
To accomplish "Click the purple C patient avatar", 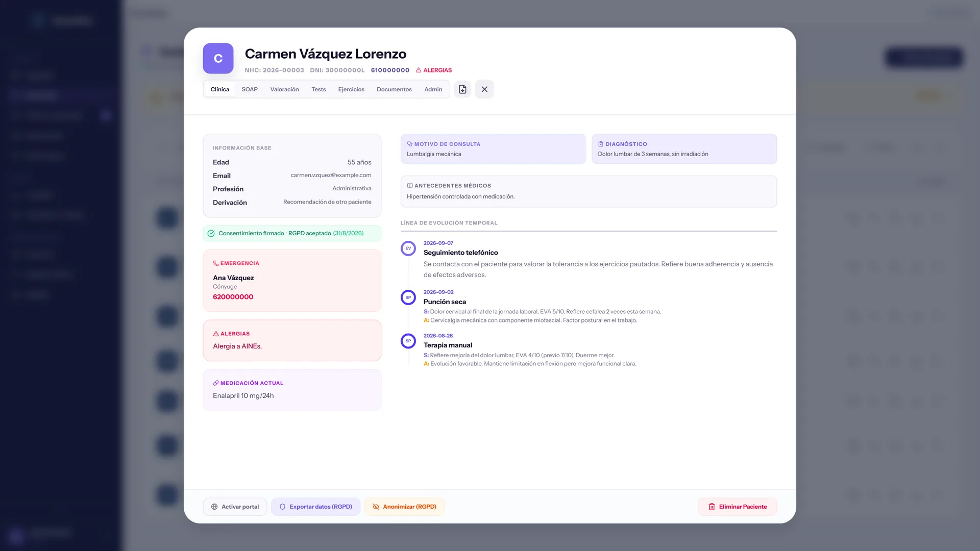I will [218, 58].
